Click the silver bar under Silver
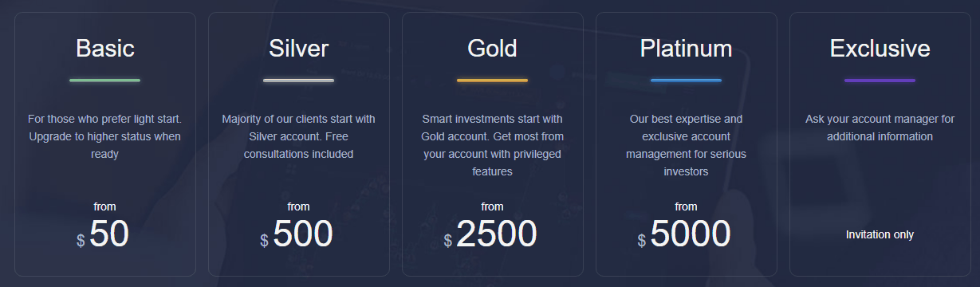980x287 pixels. [299, 81]
